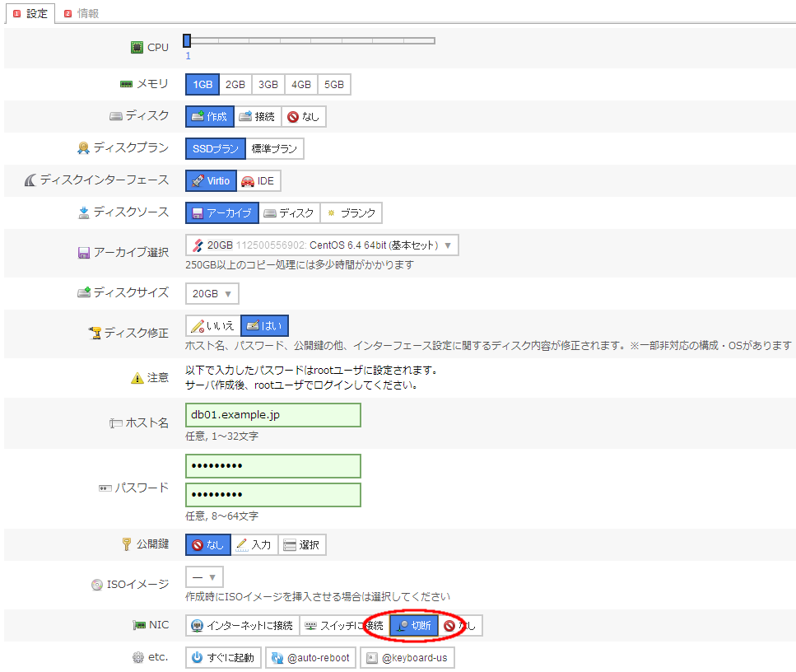Click the trophy icon next to ディスク修正
Viewport: 796px width, 672px height.
(95, 333)
